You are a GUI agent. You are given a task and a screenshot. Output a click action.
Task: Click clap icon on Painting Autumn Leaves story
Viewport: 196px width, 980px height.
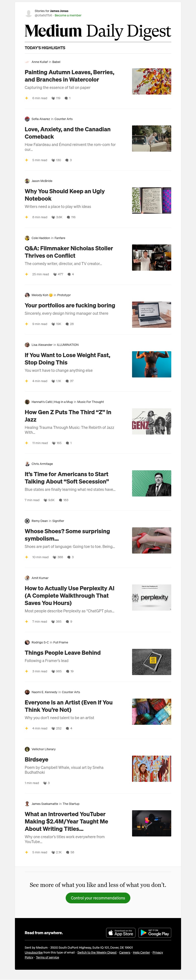pos(53,98)
